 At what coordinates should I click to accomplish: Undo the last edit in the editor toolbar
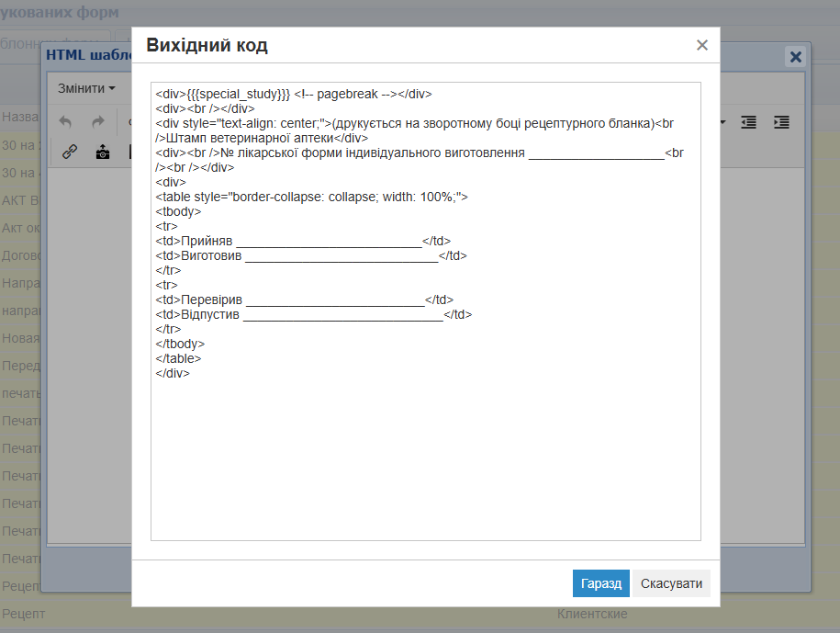point(65,122)
